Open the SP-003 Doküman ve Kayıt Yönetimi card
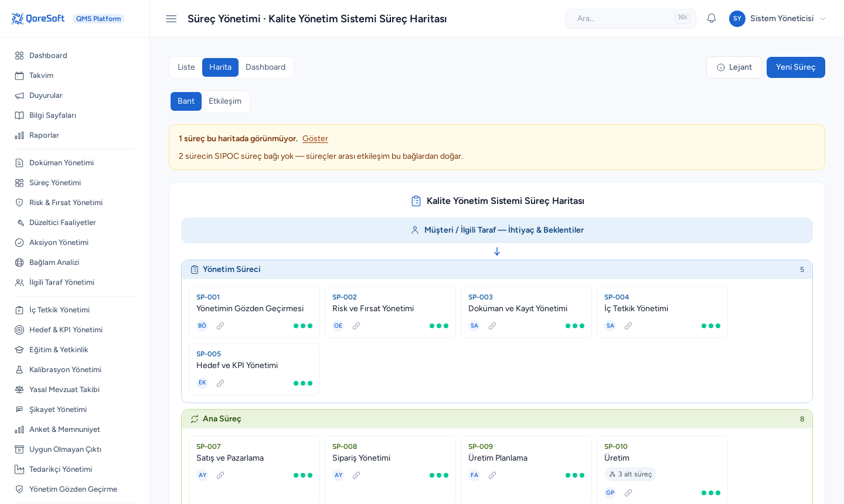Viewport: 844px width, 504px height. [526, 312]
